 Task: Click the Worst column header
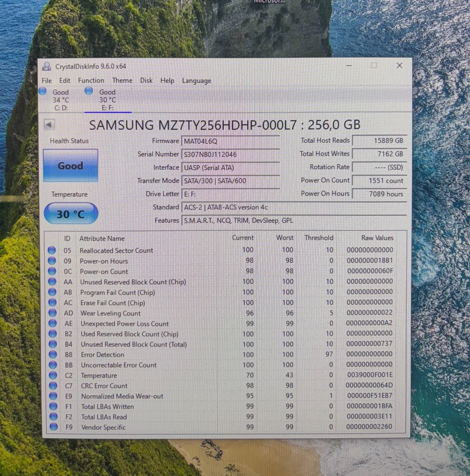coord(285,238)
